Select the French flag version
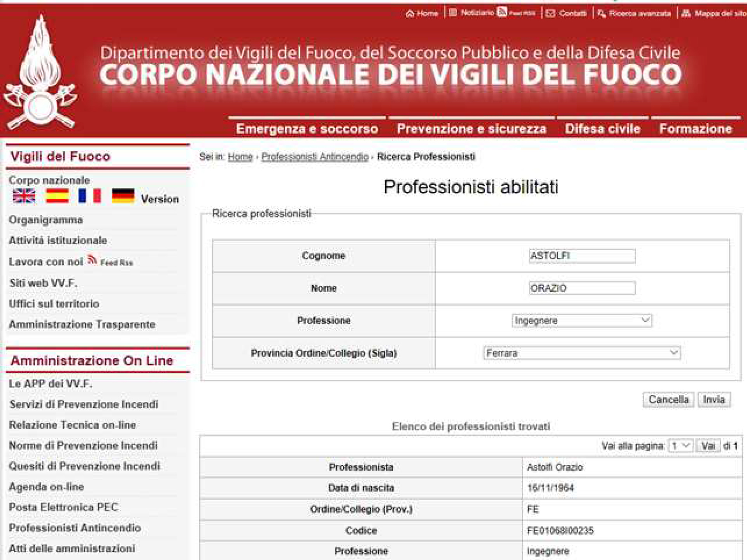The image size is (747, 560). 90,196
